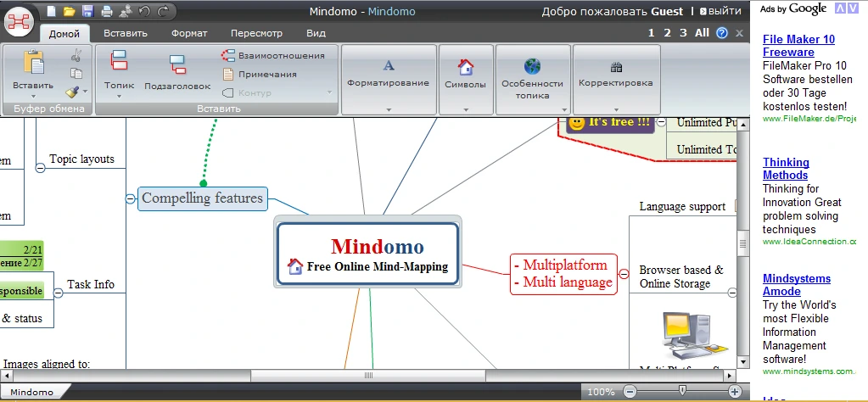
Task: Expand the Форматирование dropdown arrow
Action: tap(389, 109)
